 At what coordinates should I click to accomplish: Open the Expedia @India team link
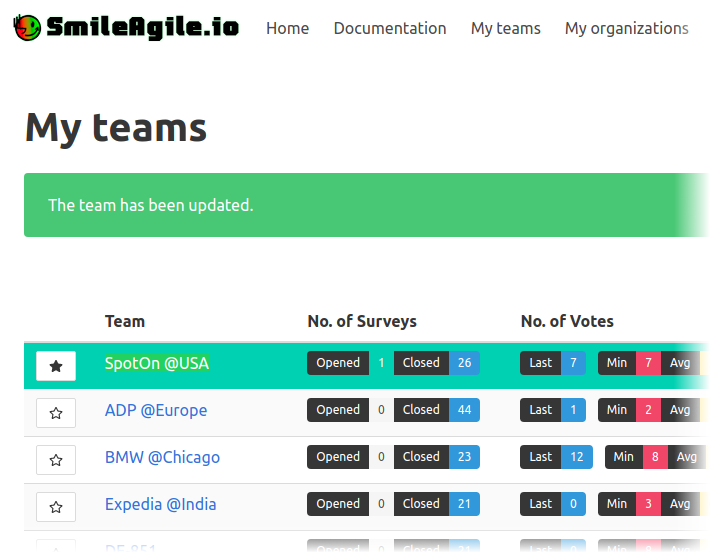(160, 504)
